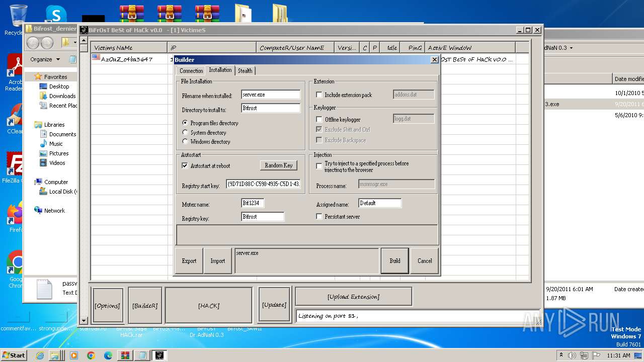The height and width of the screenshot is (362, 644).
Task: Select the System directory radio button
Action: pos(186,132)
